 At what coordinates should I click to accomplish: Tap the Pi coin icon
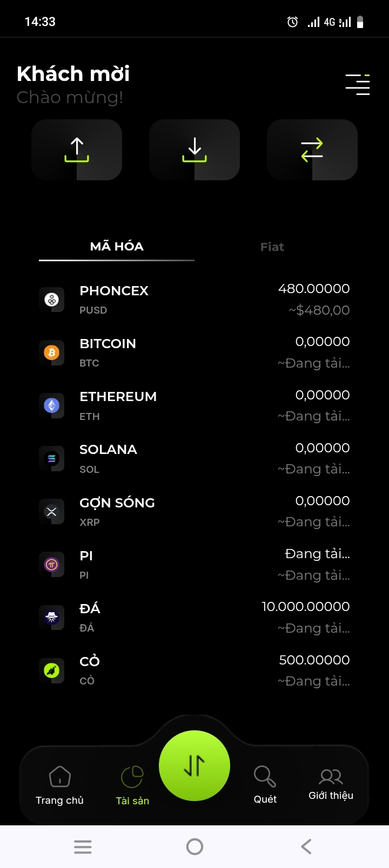pos(52,565)
